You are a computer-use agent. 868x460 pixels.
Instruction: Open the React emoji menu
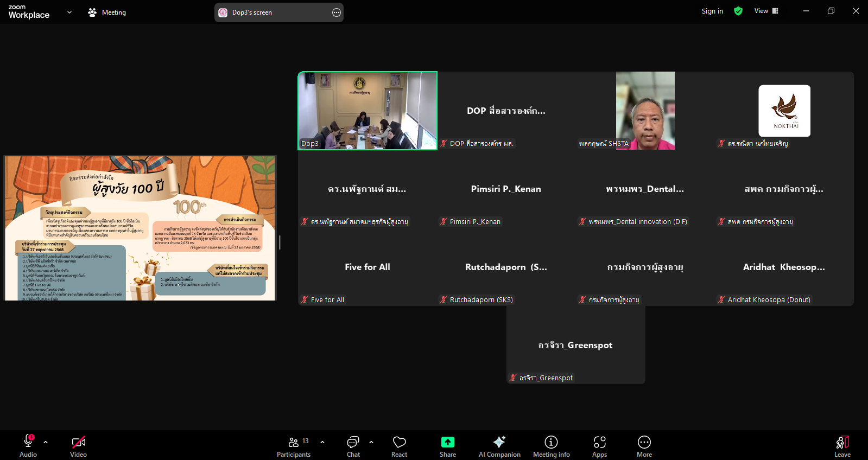(400, 446)
